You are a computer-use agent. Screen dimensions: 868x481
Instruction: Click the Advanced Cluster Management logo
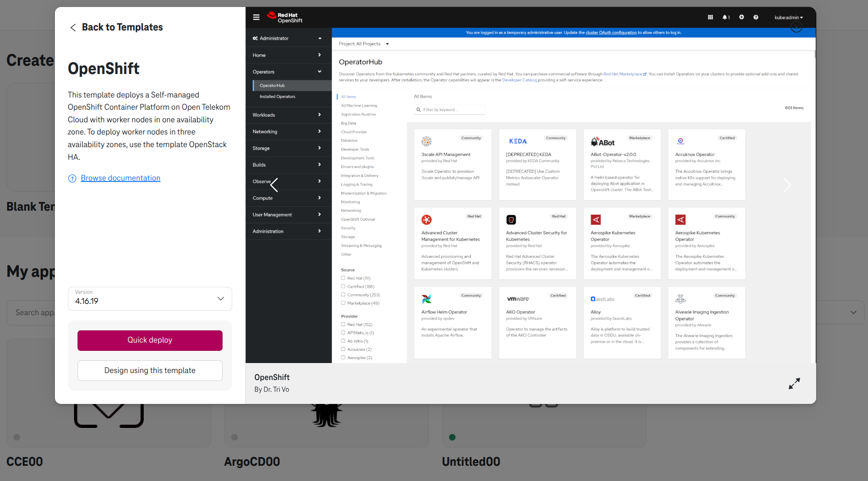click(x=426, y=220)
